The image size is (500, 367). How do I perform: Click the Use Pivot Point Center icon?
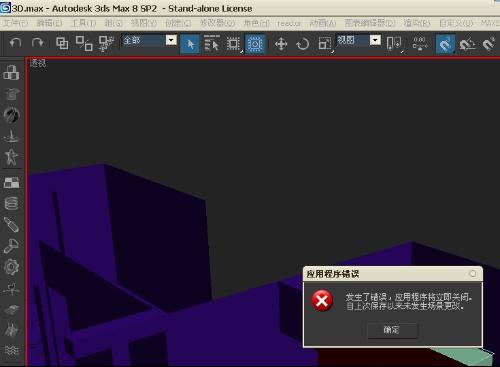(394, 44)
